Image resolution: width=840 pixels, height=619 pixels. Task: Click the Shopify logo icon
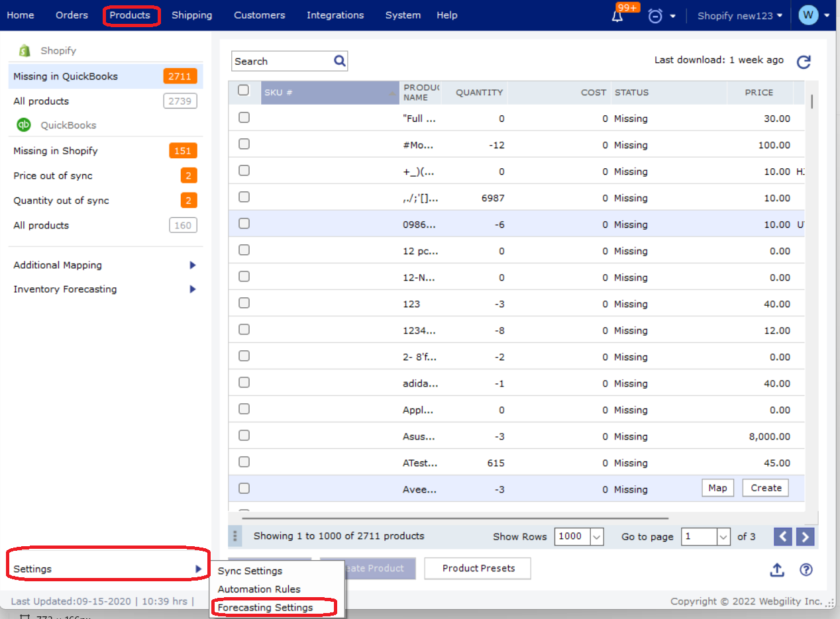(25, 50)
